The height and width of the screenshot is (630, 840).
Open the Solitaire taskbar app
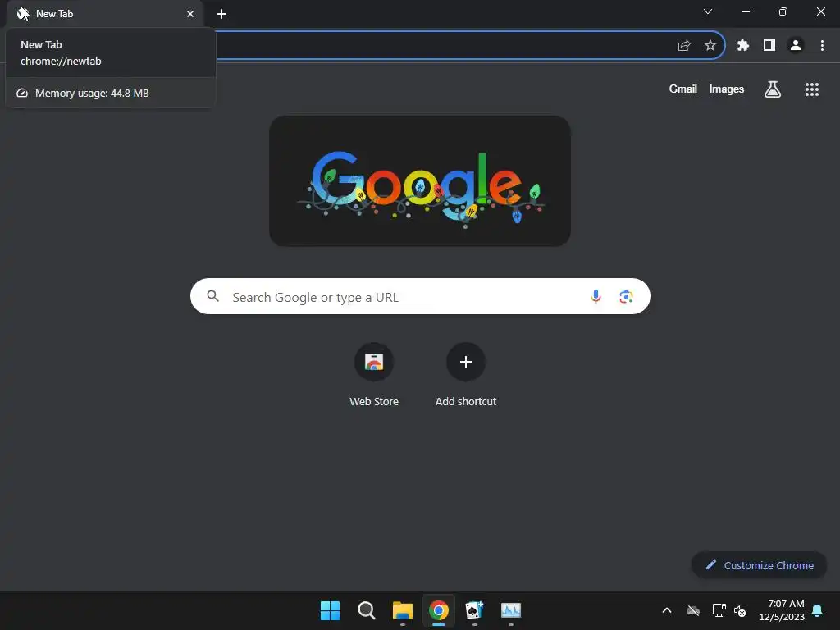click(475, 610)
